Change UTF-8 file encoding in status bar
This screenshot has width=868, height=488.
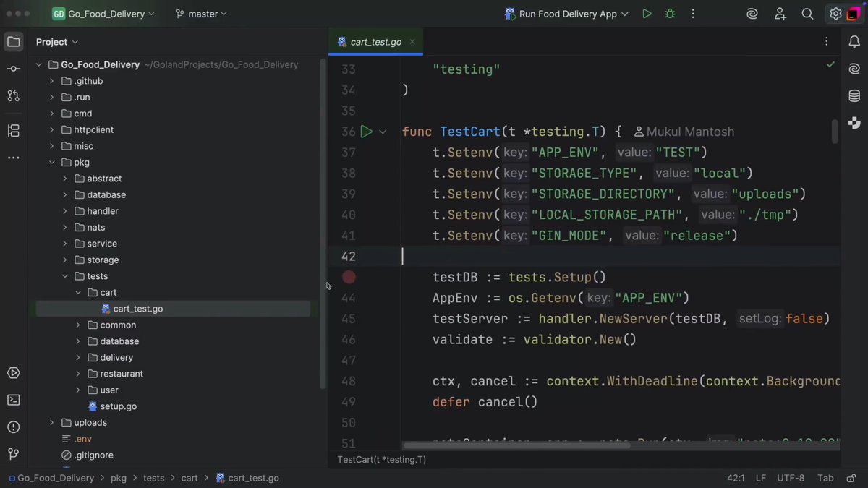(791, 478)
